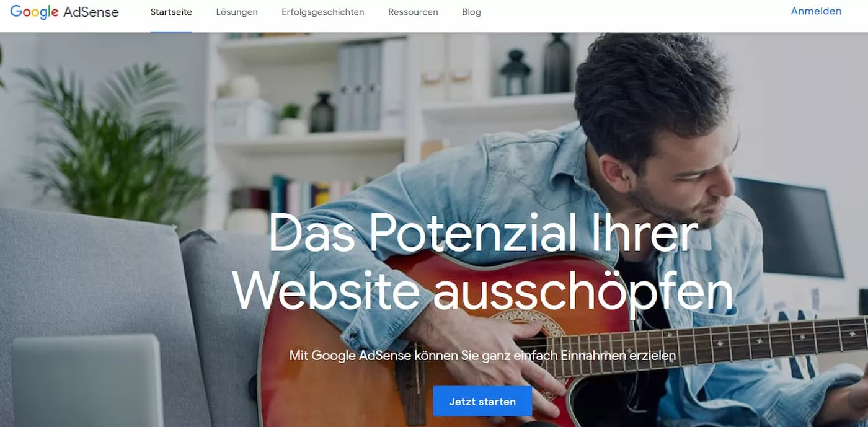Select the Startseite navigation tab
This screenshot has height=427, width=868.
(171, 12)
